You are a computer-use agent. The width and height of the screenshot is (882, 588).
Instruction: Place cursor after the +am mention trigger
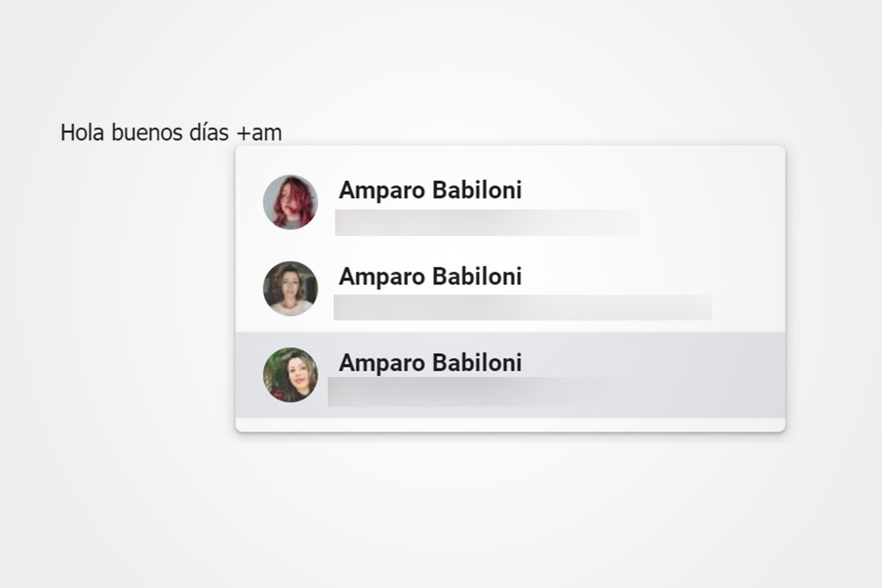click(x=283, y=132)
